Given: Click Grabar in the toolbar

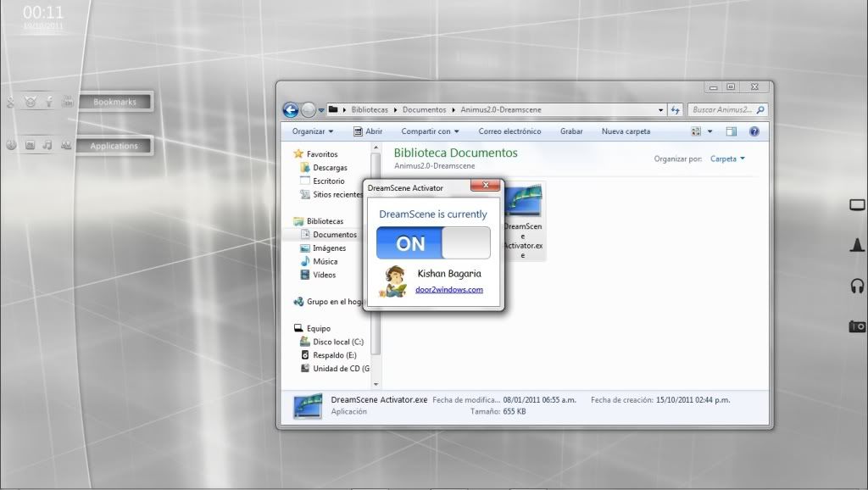Looking at the screenshot, I should pyautogui.click(x=571, y=131).
